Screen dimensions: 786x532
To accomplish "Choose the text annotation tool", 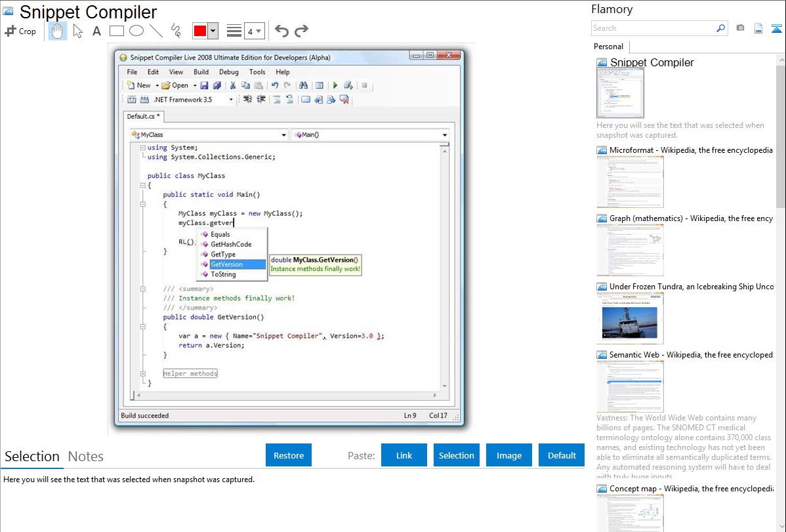I will click(x=96, y=31).
